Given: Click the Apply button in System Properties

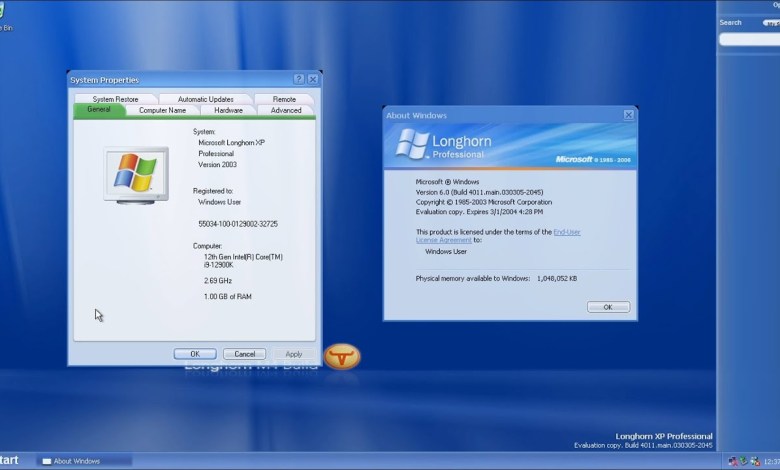Looking at the screenshot, I should [293, 354].
